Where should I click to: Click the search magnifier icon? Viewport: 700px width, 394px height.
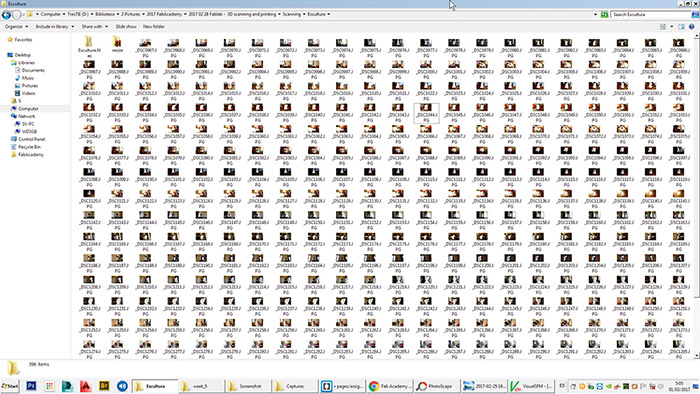click(x=695, y=14)
